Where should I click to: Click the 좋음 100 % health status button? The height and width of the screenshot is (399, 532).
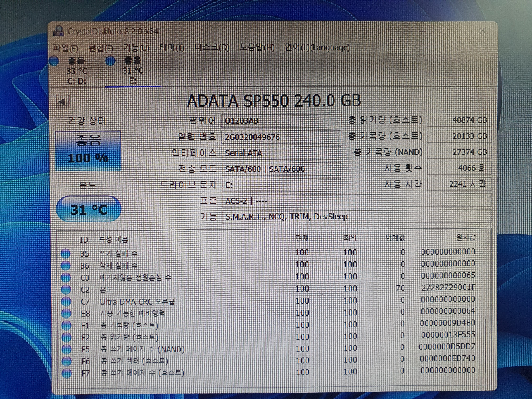coord(88,151)
